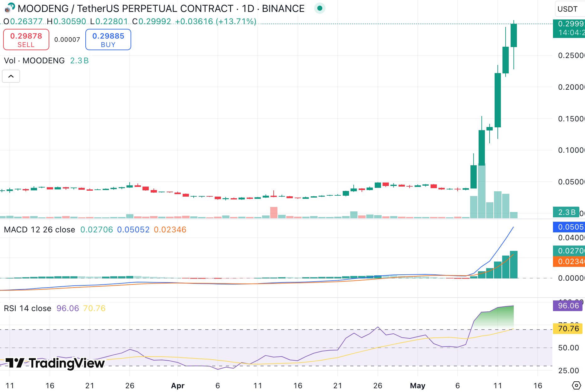Viewport: 585px width, 392px height.
Task: Collapse the indicator legend with chevron
Action: coord(11,76)
